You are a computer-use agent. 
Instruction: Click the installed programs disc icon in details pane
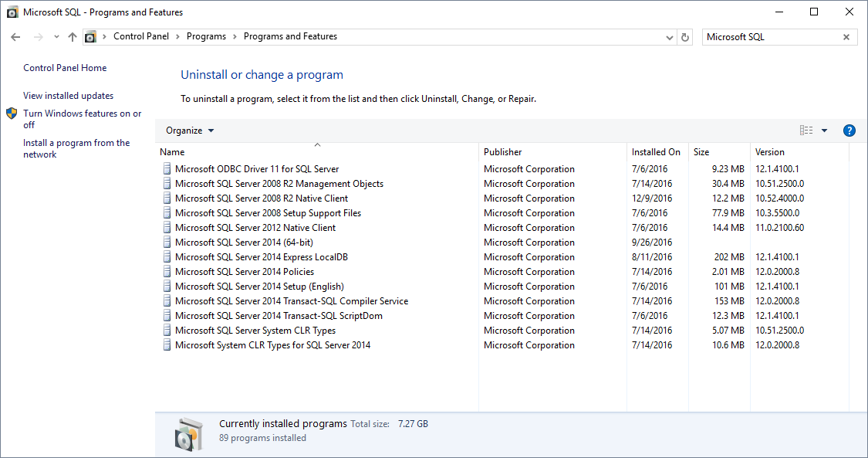click(x=189, y=434)
